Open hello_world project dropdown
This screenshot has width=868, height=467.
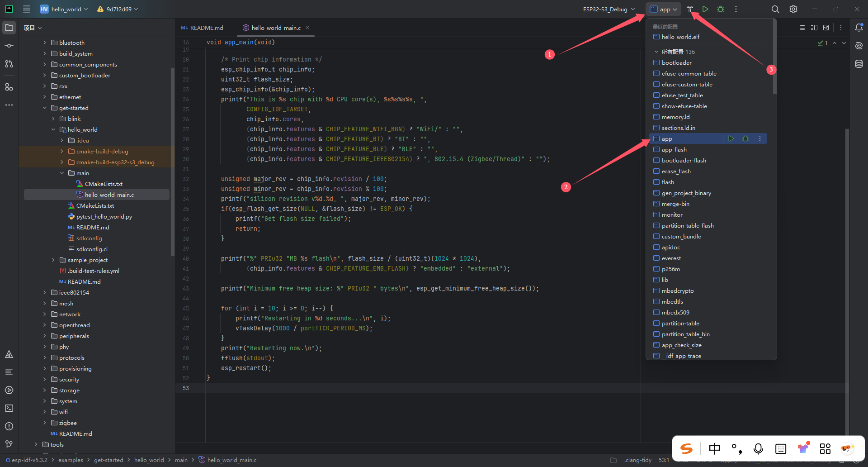64,9
